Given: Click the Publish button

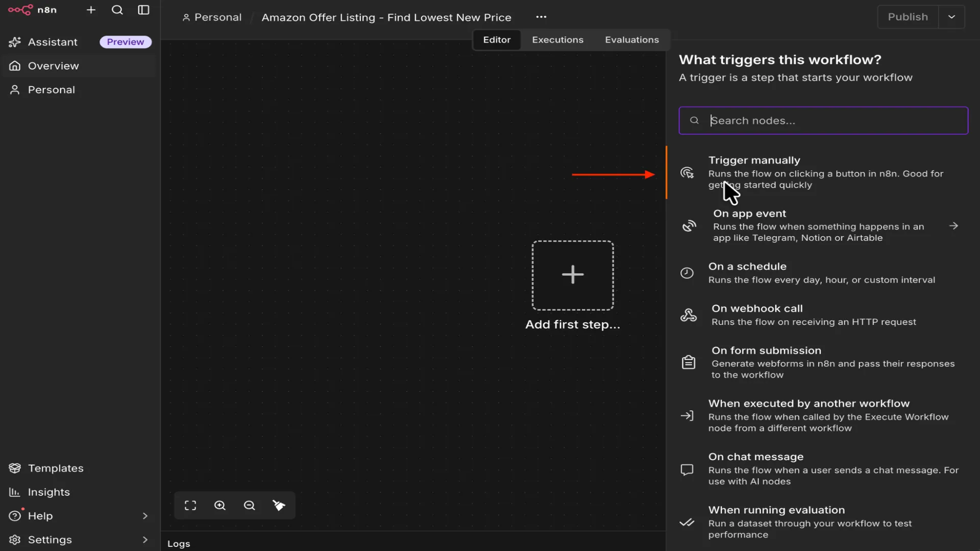Looking at the screenshot, I should tap(908, 17).
